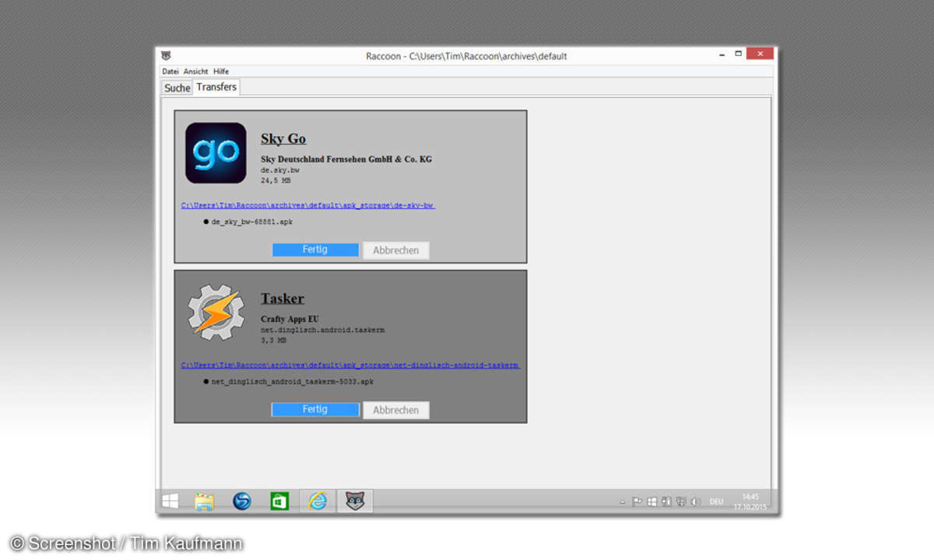934x560 pixels.
Task: Open the Windows Store taskbar icon
Action: pos(279,502)
